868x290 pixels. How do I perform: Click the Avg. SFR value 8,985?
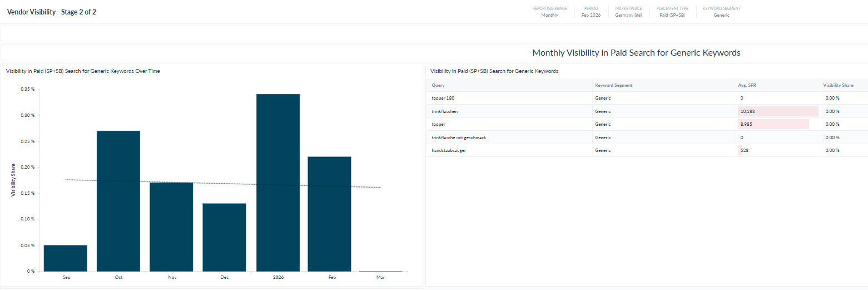click(x=746, y=124)
